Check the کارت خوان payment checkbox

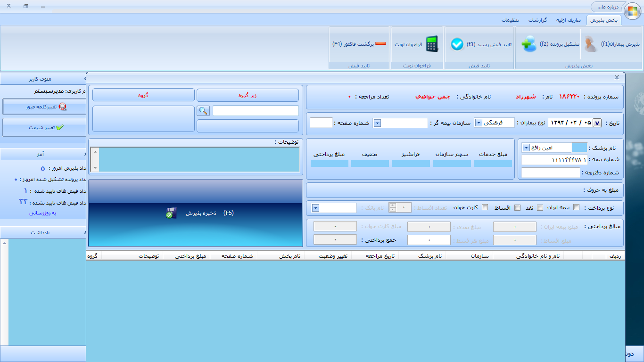485,208
